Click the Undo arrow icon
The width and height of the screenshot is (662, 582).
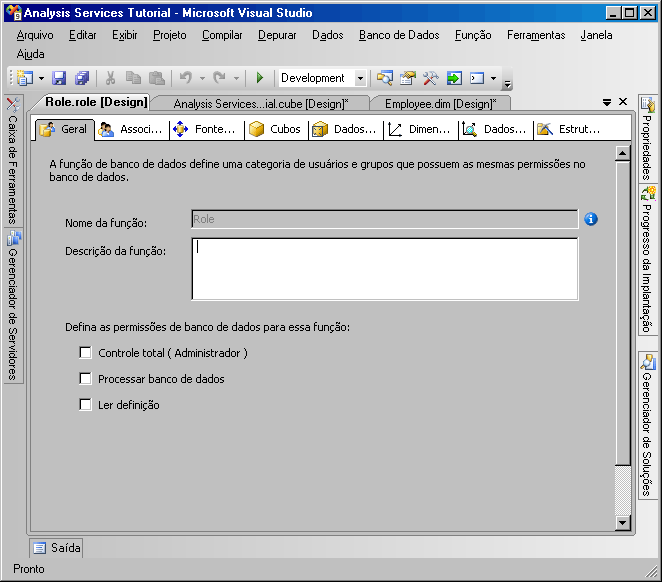[x=185, y=78]
